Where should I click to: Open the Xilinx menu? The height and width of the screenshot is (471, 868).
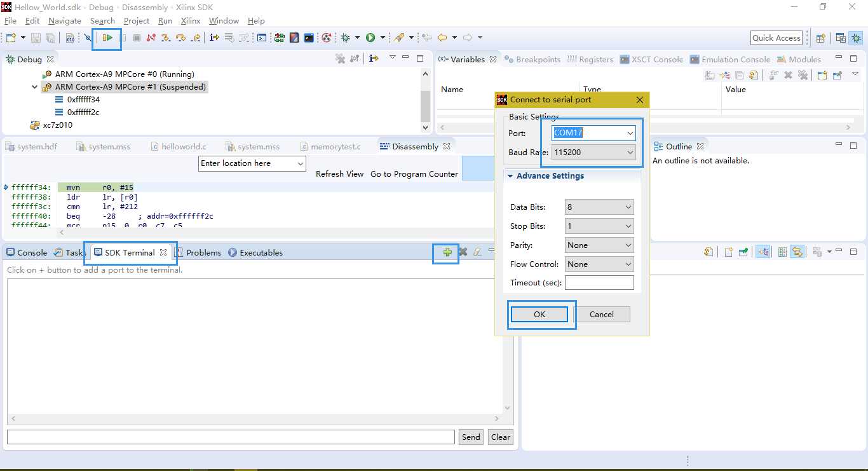191,21
